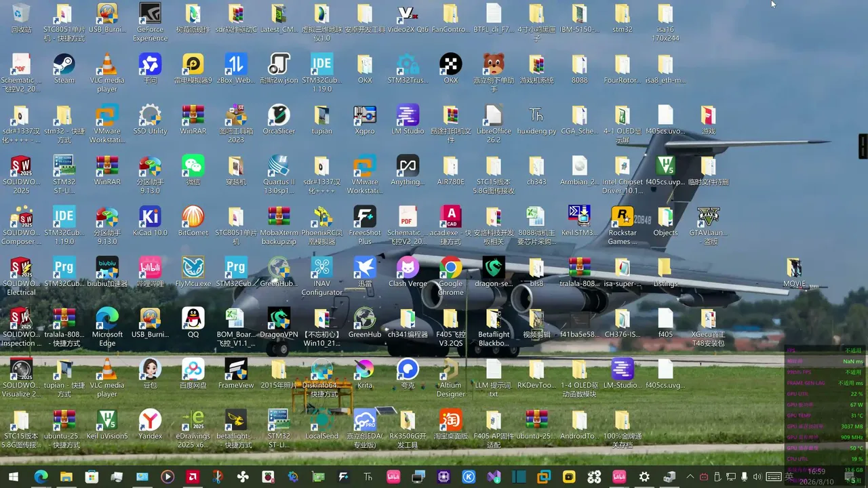Image resolution: width=868 pixels, height=488 pixels.
Task: Launch 雷电模拟器9 emulator shortcut
Action: [193, 69]
